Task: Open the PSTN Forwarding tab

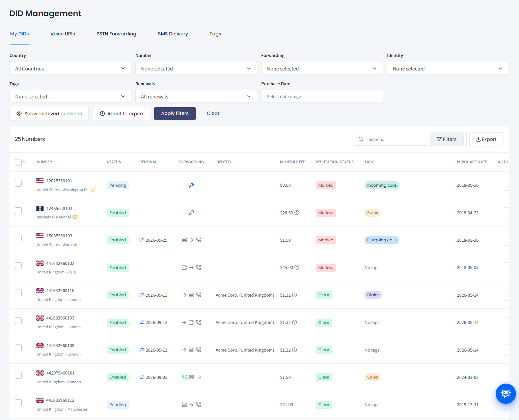Action: pyautogui.click(x=116, y=34)
